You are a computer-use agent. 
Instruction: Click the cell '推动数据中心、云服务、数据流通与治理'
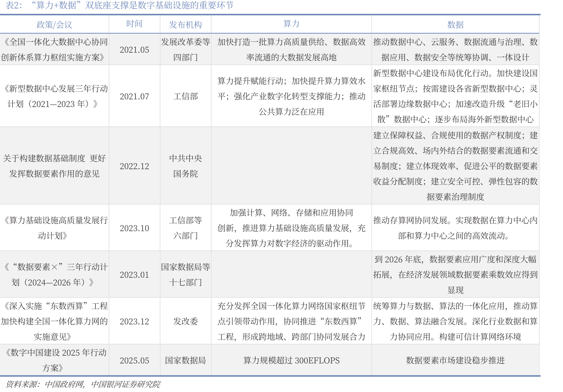[455, 50]
